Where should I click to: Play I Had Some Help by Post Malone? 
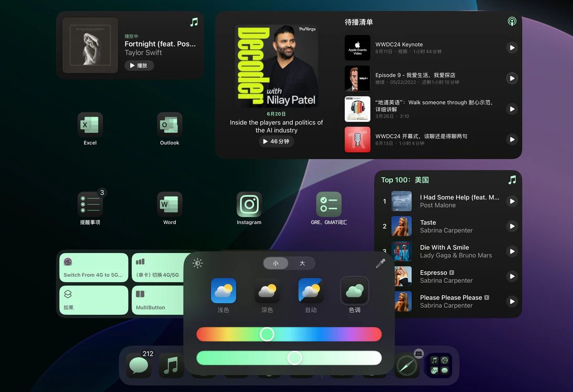coord(512,202)
